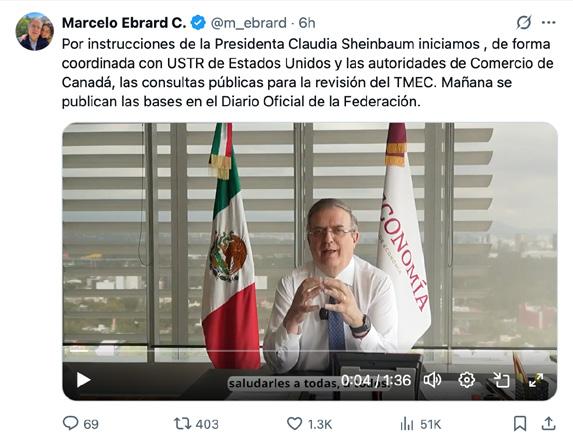The image size is (573, 443).
Task: Toggle picture-in-picture mode for video
Action: pos(501,380)
